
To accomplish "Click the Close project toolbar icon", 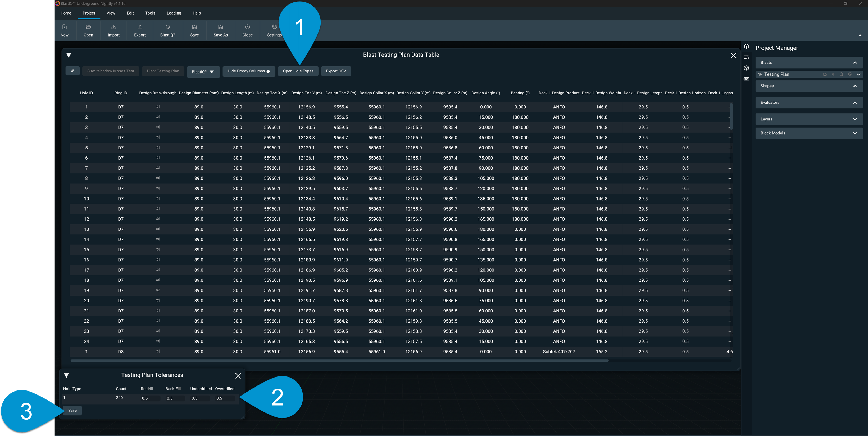I will coord(247,27).
